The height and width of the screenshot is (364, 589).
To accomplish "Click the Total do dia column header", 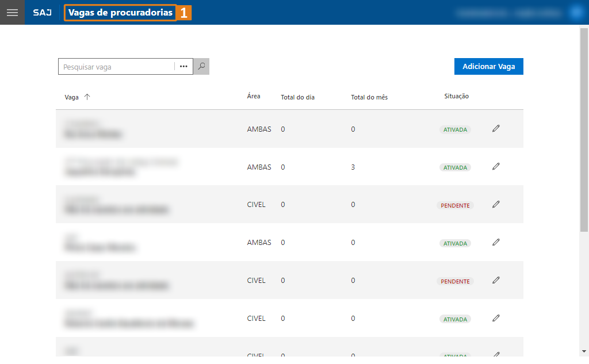I will pyautogui.click(x=297, y=97).
